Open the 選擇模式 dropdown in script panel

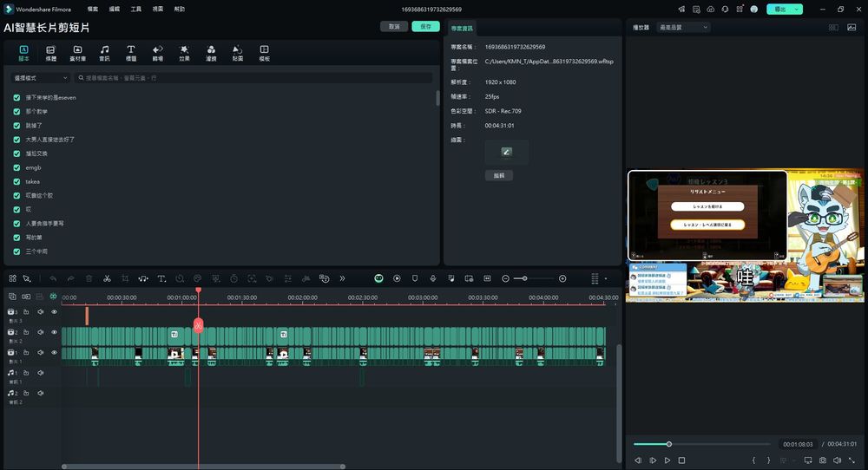tap(41, 78)
